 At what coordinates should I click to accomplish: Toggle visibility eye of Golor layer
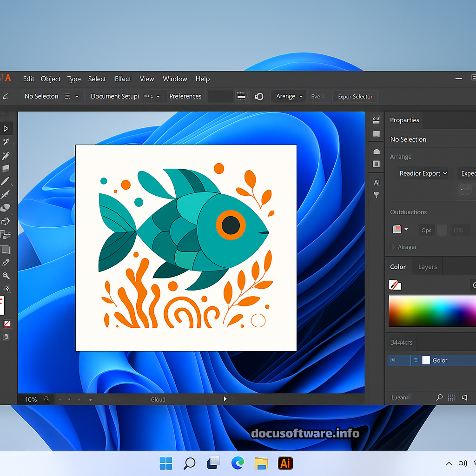tap(393, 360)
